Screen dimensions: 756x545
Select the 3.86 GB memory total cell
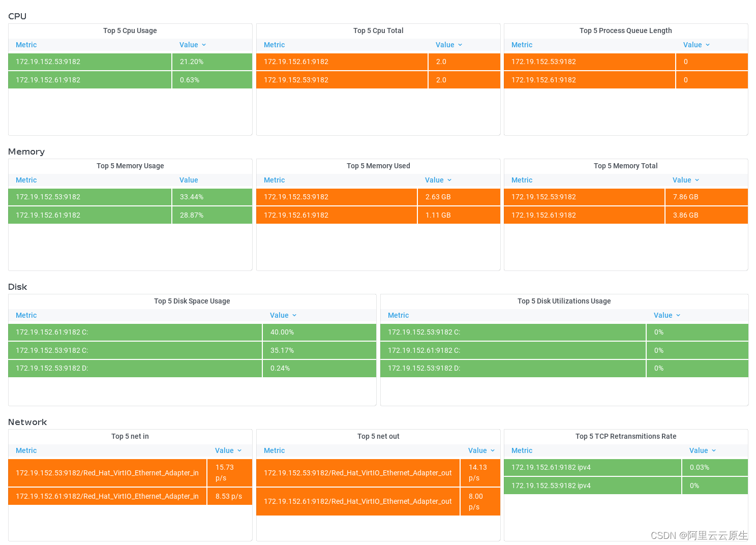pos(707,215)
